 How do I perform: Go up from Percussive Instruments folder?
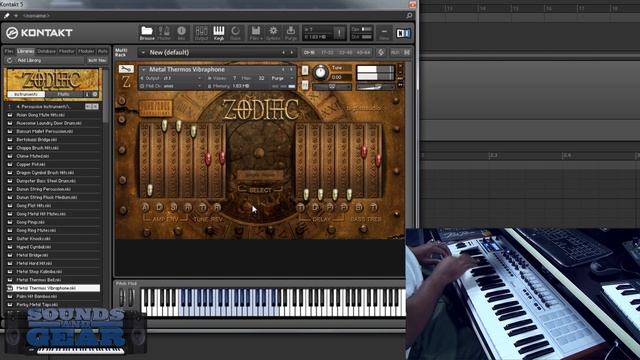click(9, 107)
